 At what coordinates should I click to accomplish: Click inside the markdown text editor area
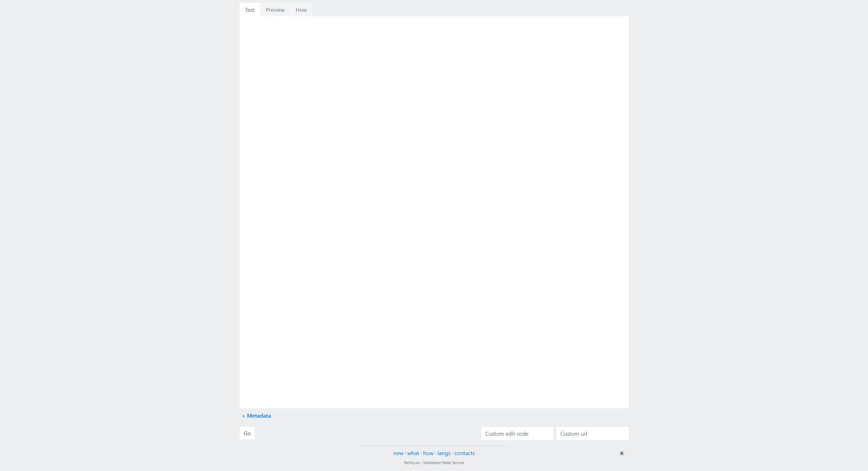pos(434,212)
